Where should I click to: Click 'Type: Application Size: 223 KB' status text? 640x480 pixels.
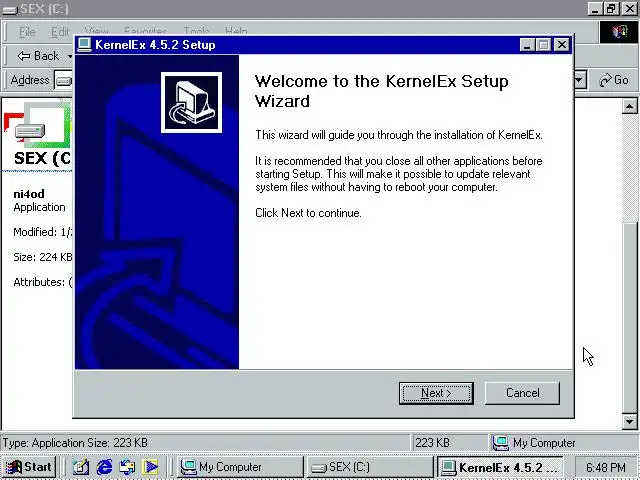point(75,443)
